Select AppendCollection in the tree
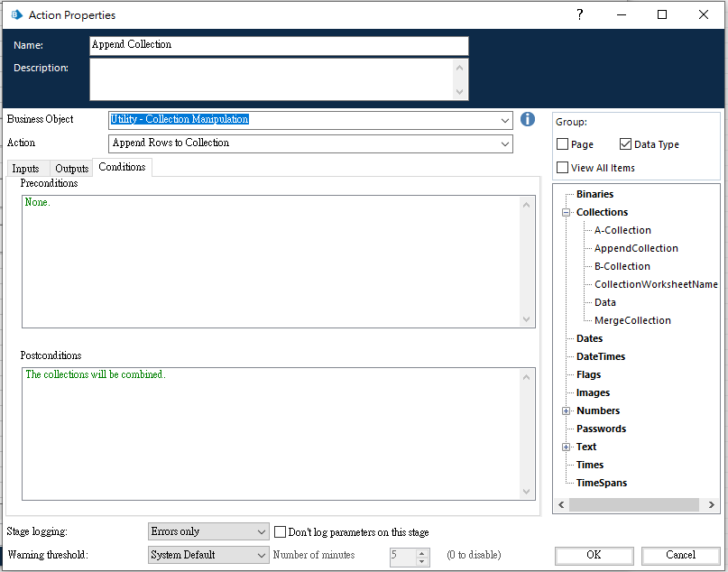 click(x=636, y=248)
